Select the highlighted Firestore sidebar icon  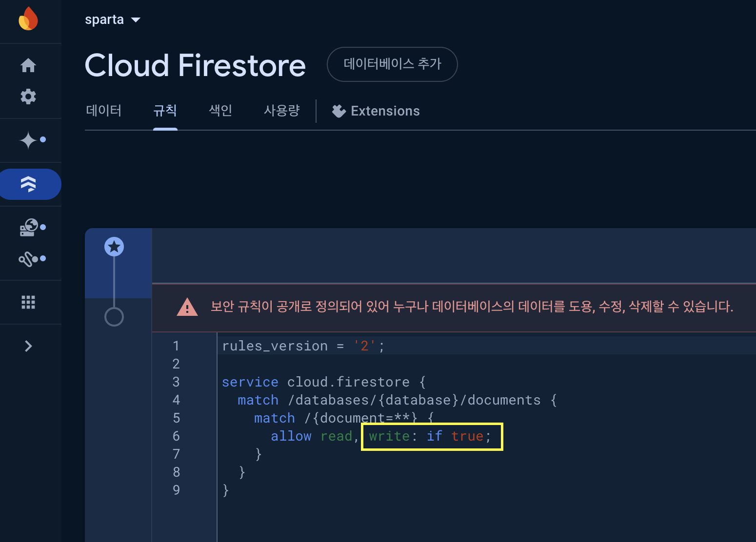(29, 184)
